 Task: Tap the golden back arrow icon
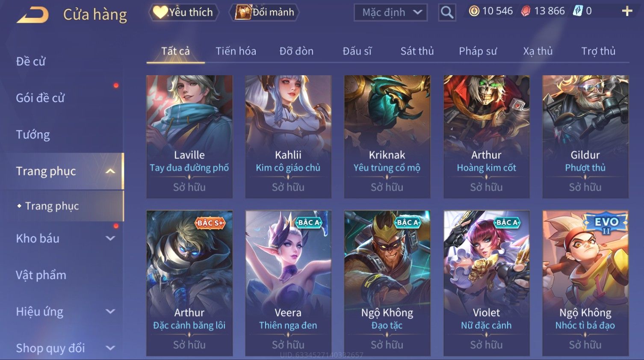click(x=32, y=15)
